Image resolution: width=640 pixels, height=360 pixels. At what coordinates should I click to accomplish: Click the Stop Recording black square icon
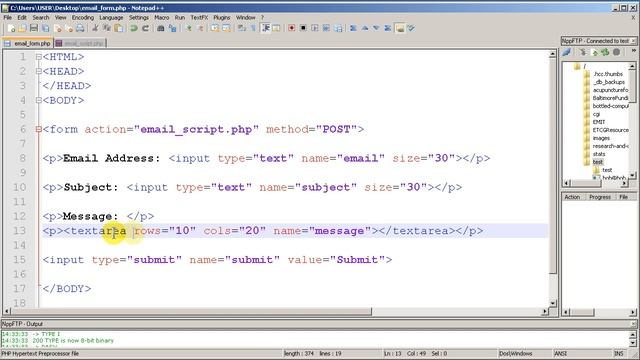(x=303, y=28)
